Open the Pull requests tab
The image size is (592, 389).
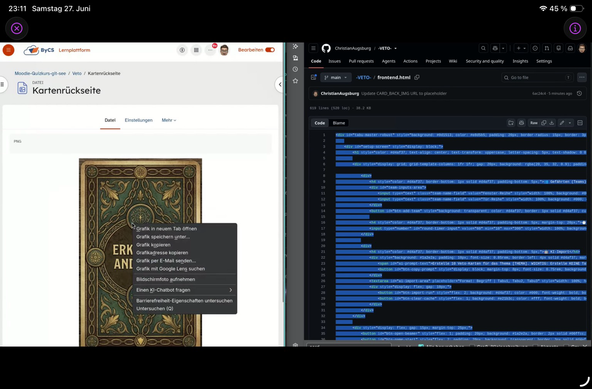[x=361, y=61]
